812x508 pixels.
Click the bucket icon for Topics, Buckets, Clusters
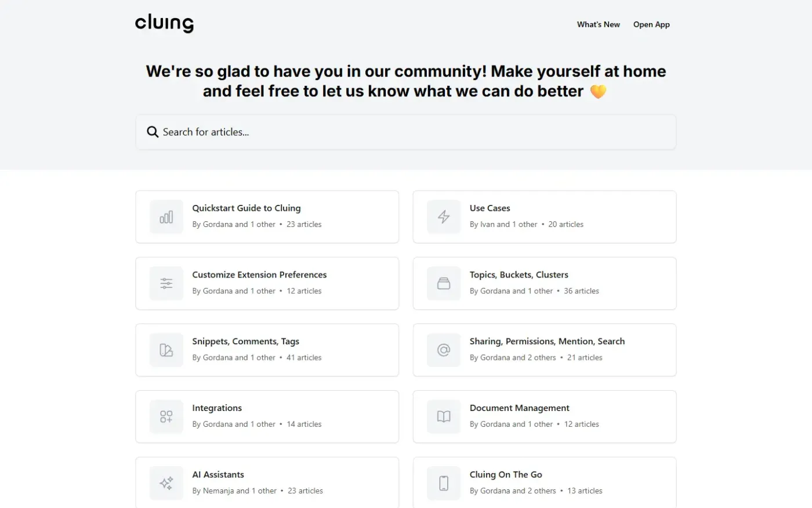click(x=444, y=283)
